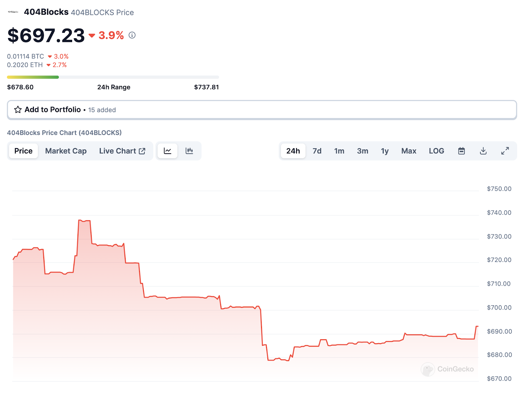Select the 1y time range

coord(385,151)
